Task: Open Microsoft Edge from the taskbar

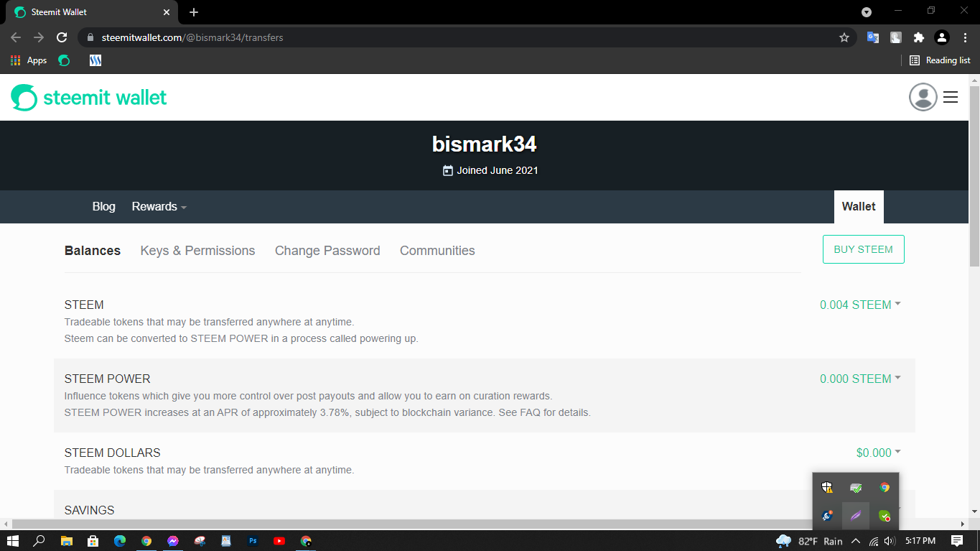Action: tap(119, 541)
